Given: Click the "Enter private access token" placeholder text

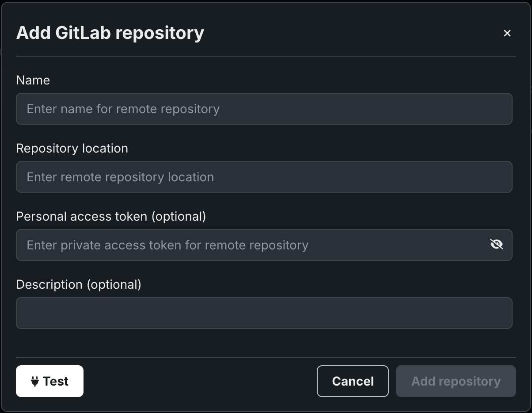Looking at the screenshot, I should click(167, 245).
